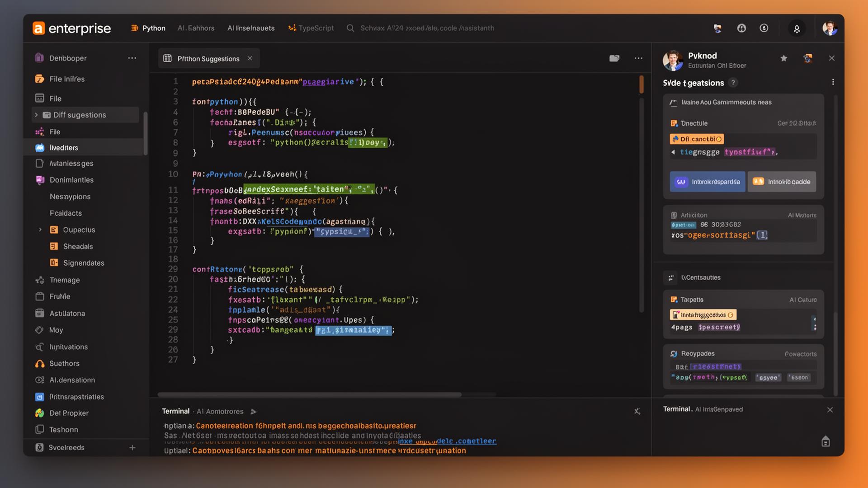868x488 pixels.
Task: Click the user account icon in header
Action: click(797, 28)
